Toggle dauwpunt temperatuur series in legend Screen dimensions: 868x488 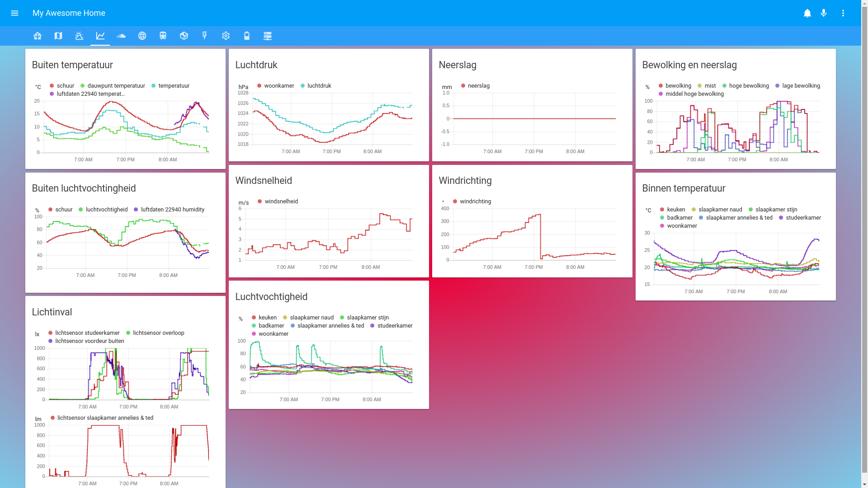pos(116,86)
